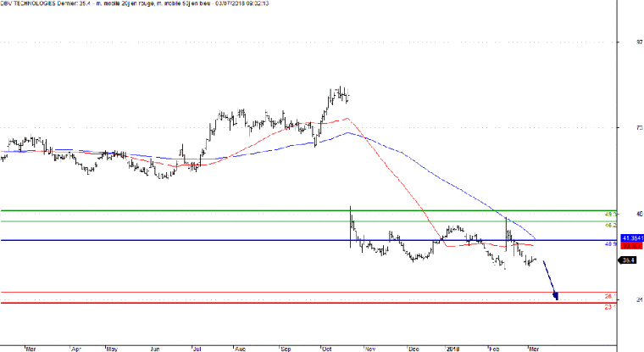The image size is (644, 352).
Task: Click the blue 40.9 level label
Action: click(611, 243)
